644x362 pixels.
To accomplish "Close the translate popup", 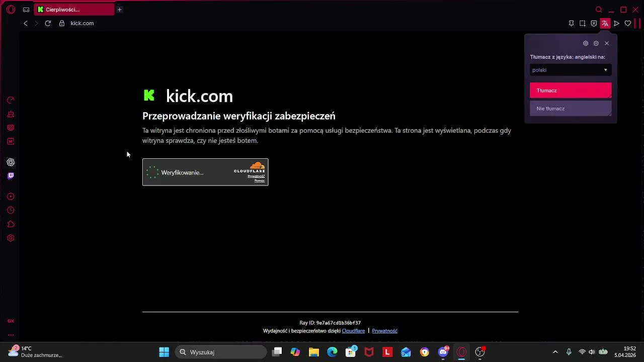I will tap(607, 43).
